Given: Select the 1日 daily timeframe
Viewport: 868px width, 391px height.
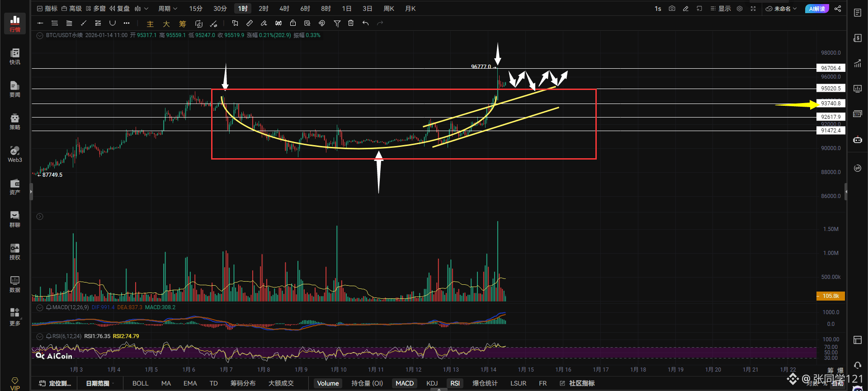Looking at the screenshot, I should point(346,9).
